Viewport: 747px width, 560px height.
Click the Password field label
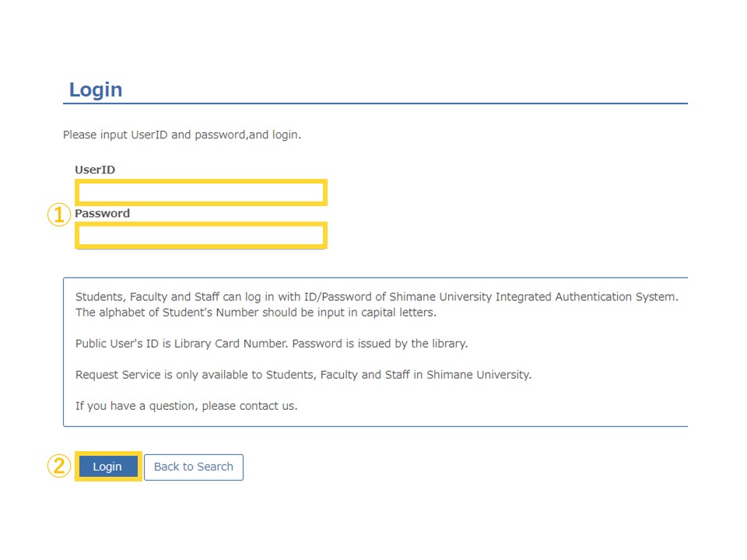[102, 213]
